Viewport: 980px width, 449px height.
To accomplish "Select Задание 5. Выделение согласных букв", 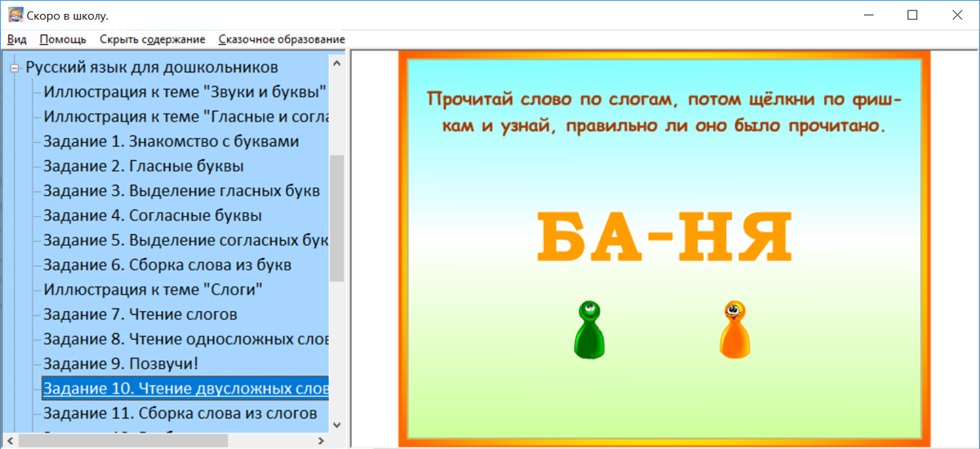I will click(x=185, y=240).
